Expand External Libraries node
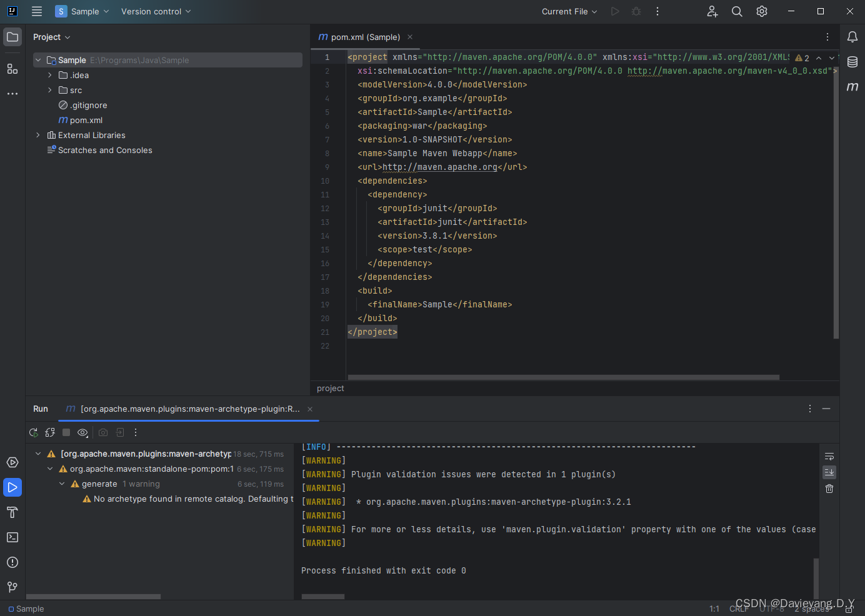Image resolution: width=865 pixels, height=616 pixels. [x=38, y=135]
